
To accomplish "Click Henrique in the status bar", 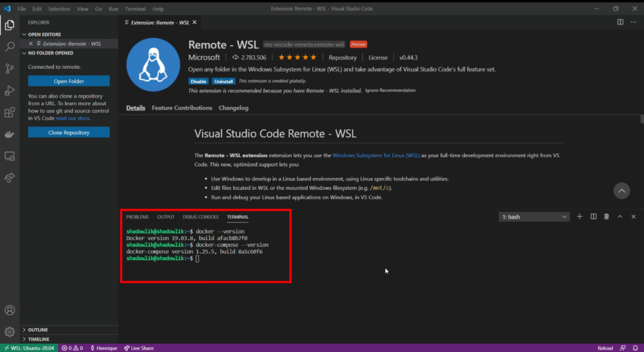I will pos(104,348).
